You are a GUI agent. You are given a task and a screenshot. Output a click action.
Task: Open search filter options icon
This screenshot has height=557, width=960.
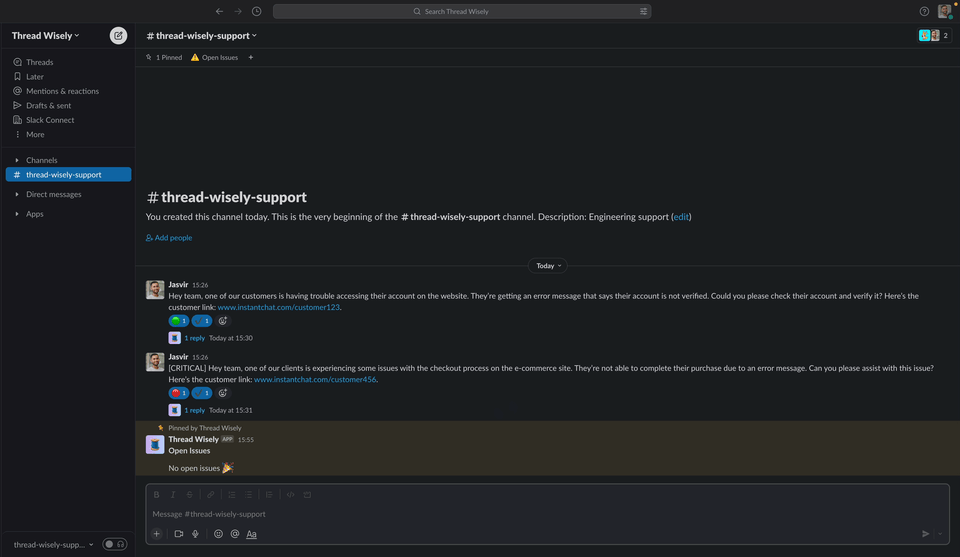coord(643,11)
